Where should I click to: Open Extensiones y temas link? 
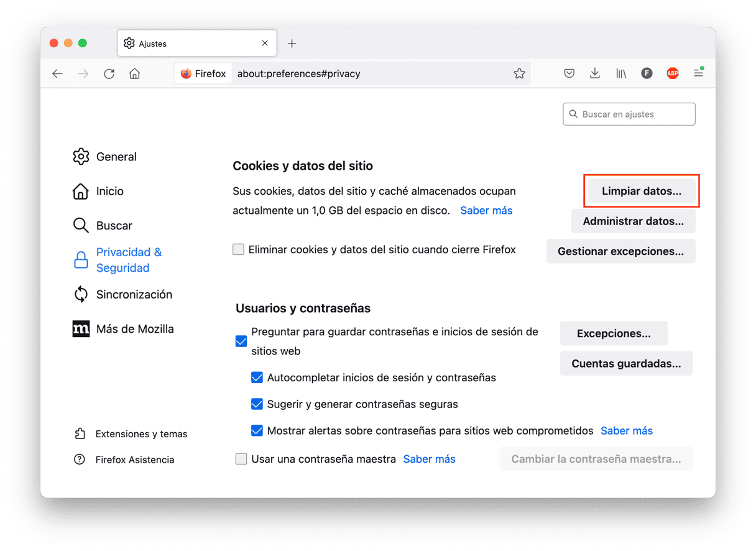(131, 433)
